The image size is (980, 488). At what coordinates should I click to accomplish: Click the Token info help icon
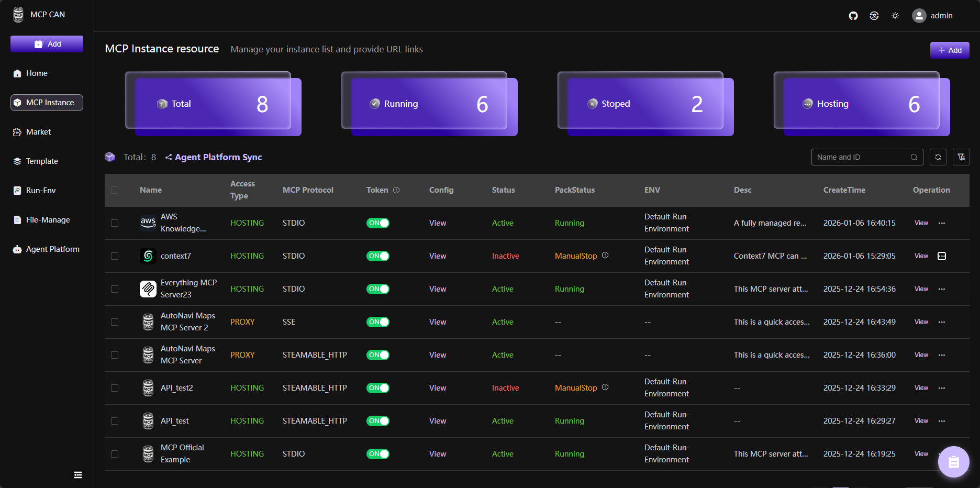[396, 190]
